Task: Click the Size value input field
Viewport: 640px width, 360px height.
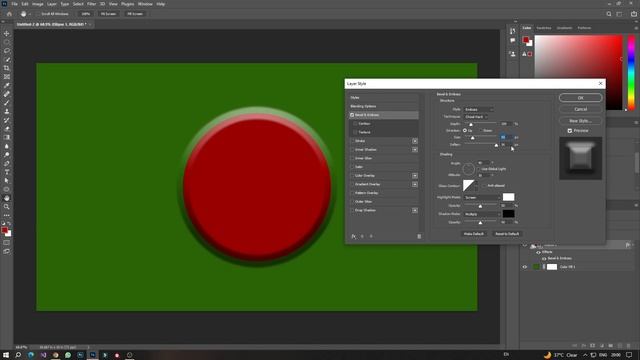Action: [505, 138]
